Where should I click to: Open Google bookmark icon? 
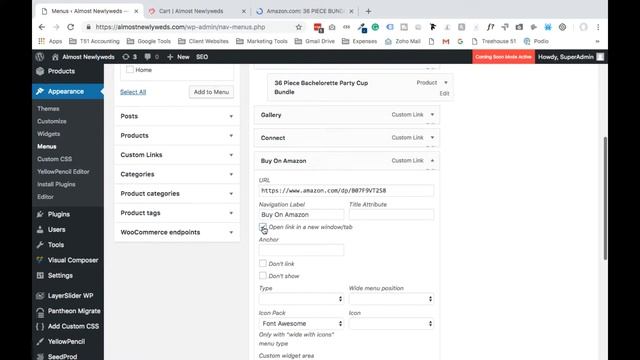coord(460,41)
